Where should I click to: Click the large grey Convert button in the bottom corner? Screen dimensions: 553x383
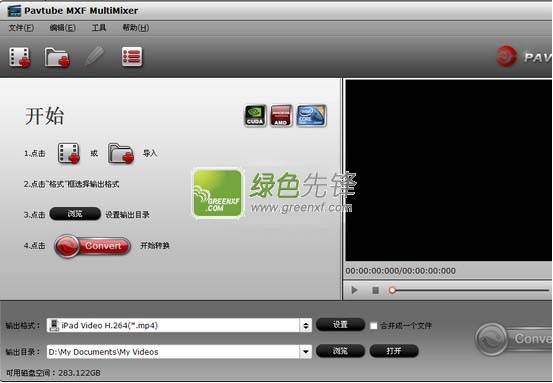[514, 339]
